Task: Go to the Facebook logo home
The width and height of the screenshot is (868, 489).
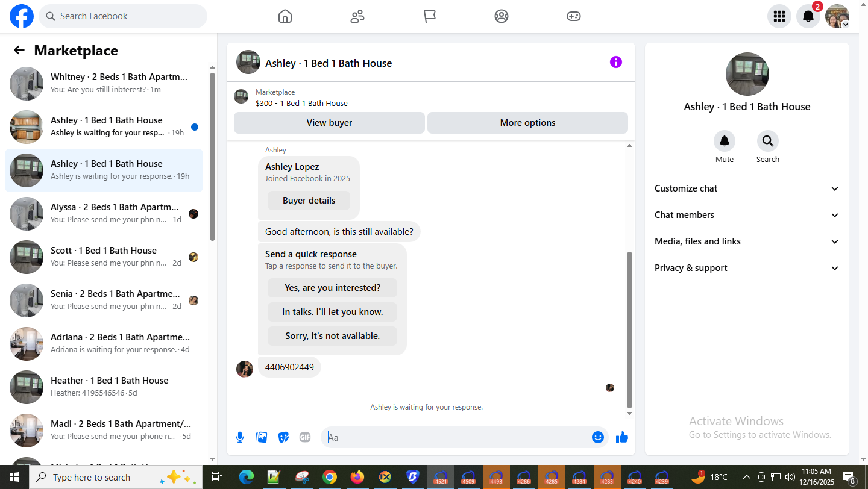Action: coord(22,16)
